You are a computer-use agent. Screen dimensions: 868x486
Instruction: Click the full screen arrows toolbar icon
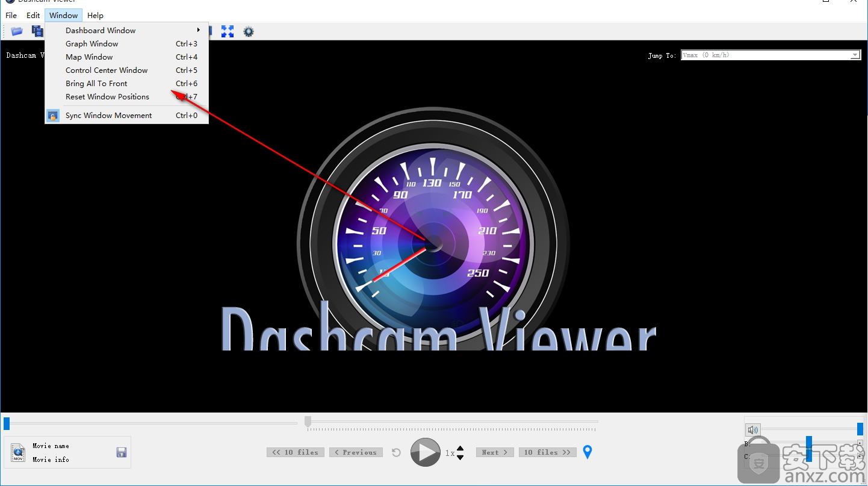pyautogui.click(x=228, y=31)
